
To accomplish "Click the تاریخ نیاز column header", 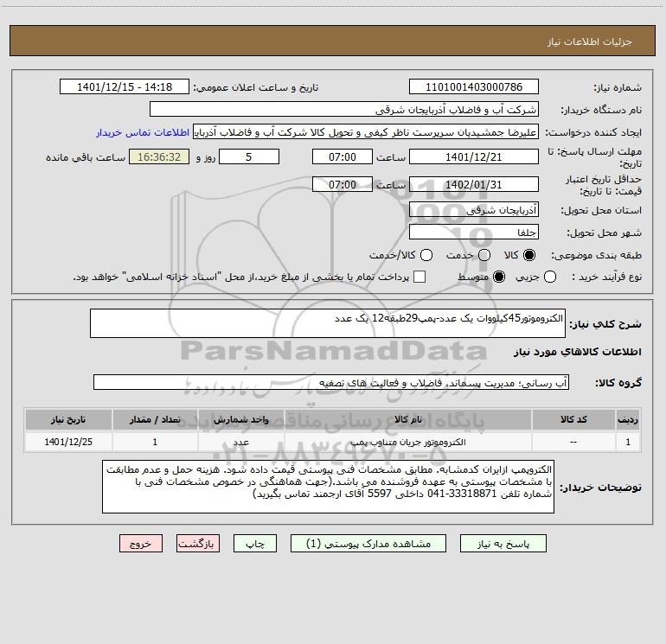I will 68,419.
